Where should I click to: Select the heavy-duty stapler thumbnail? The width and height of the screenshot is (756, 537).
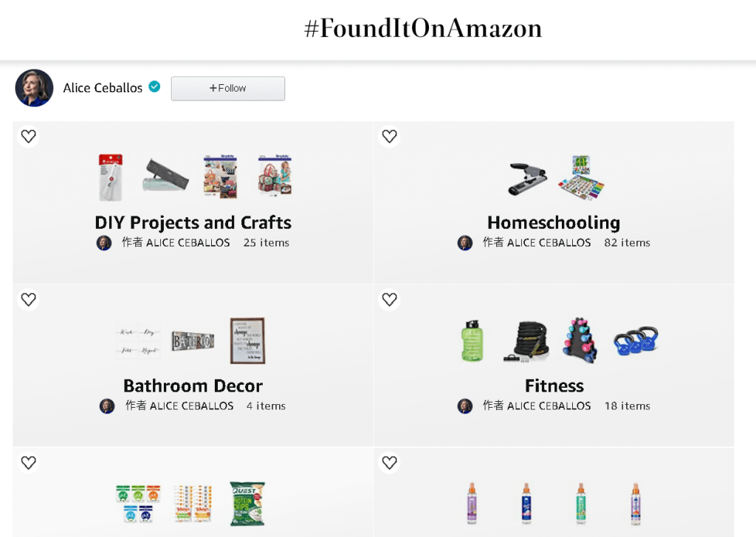click(x=527, y=178)
